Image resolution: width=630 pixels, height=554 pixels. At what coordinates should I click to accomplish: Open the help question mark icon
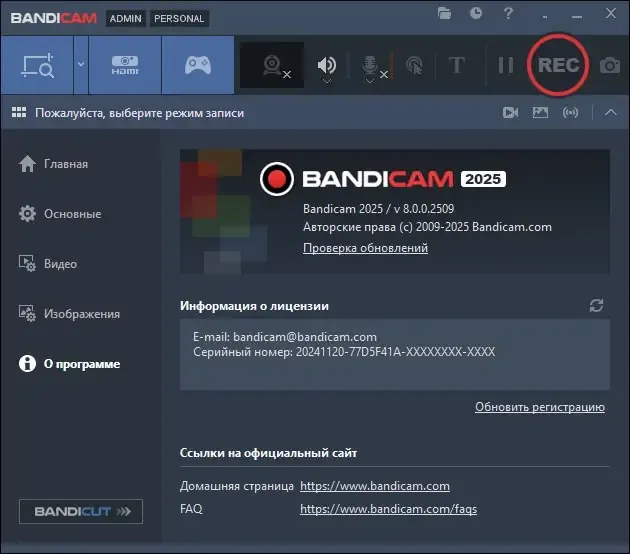[508, 14]
